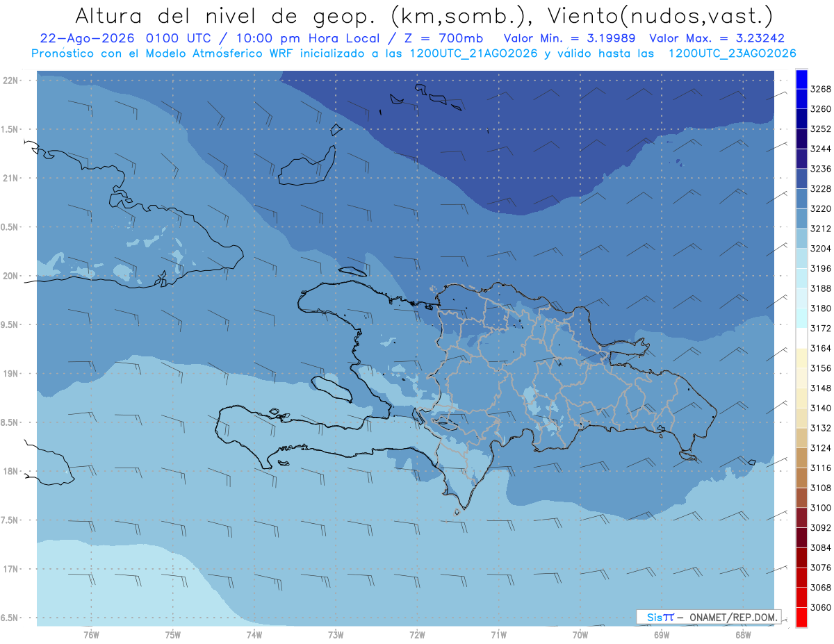Click the colorbar label 3060
The height and width of the screenshot is (644, 834).
pyautogui.click(x=820, y=607)
